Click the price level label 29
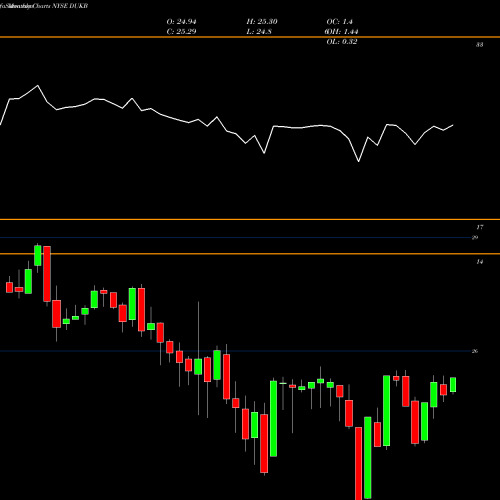The height and width of the screenshot is (500, 500). [x=475, y=237]
